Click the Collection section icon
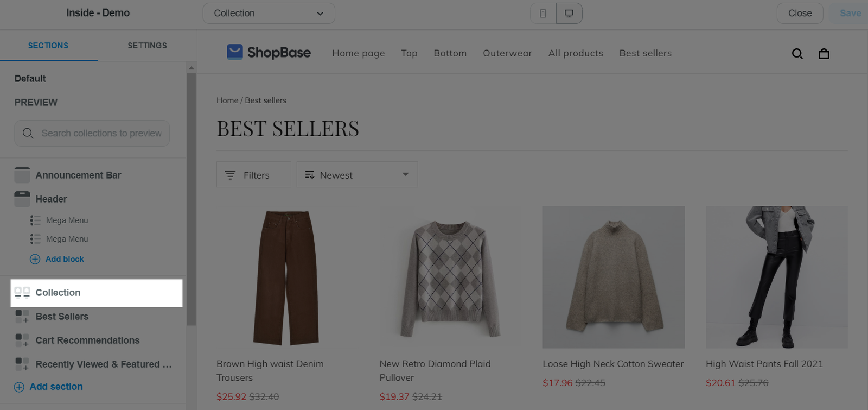 [22, 293]
